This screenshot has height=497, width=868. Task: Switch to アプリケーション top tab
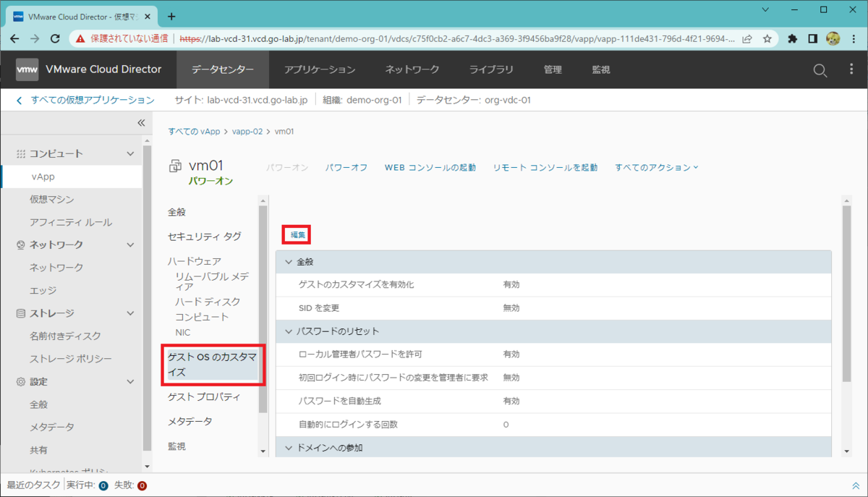pyautogui.click(x=320, y=69)
